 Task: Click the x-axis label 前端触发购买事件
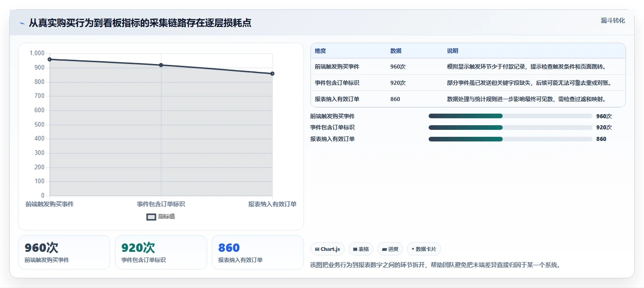tap(50, 204)
